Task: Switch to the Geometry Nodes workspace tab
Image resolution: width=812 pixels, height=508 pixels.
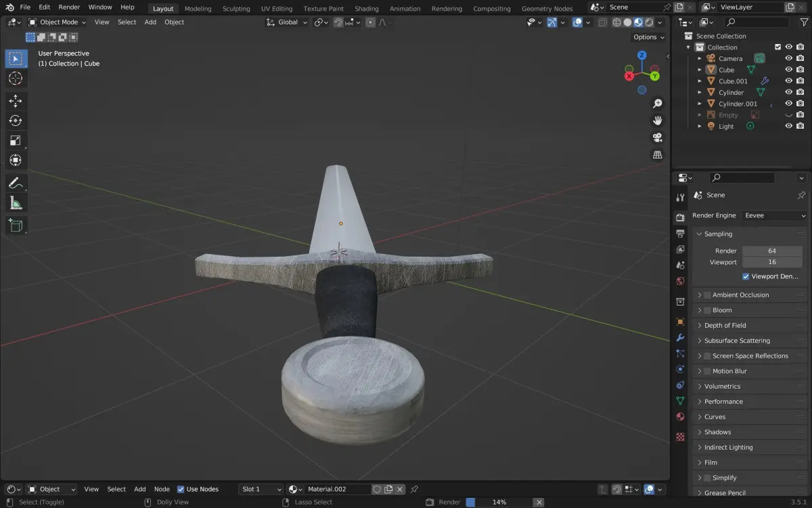Action: (547, 9)
